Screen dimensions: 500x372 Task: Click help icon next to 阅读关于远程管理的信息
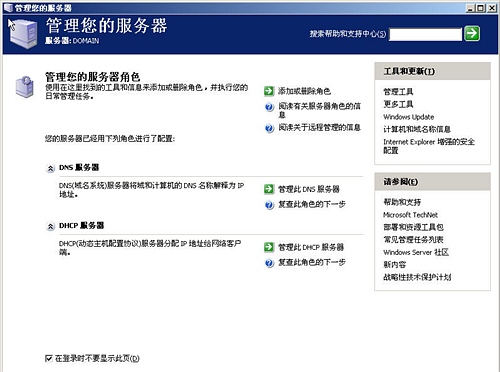tap(269, 128)
